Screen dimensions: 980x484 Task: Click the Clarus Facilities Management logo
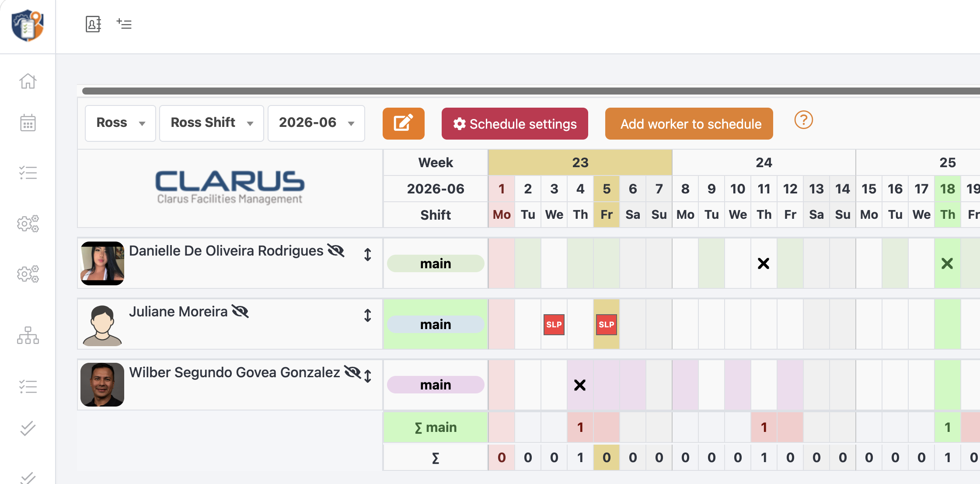coord(230,187)
